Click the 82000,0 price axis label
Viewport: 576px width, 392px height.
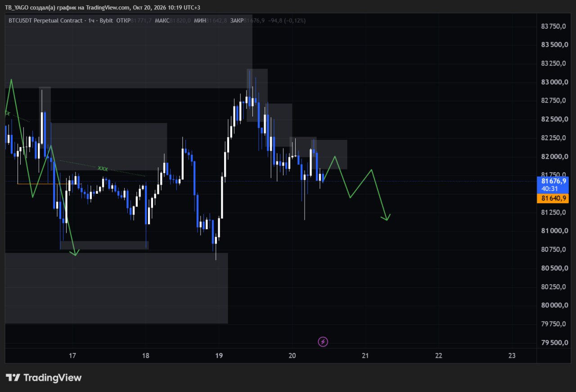click(x=553, y=156)
